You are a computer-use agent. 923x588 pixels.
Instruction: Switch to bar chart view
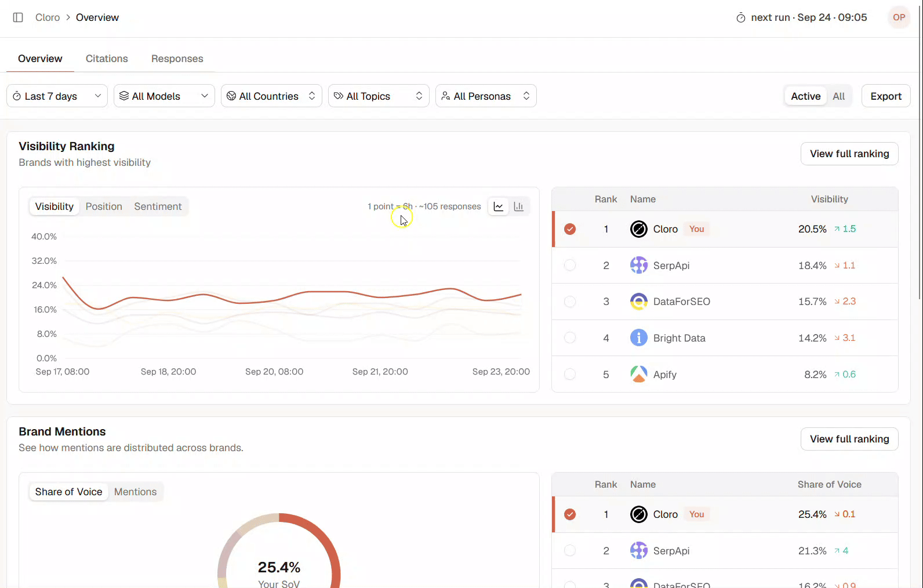coord(519,206)
